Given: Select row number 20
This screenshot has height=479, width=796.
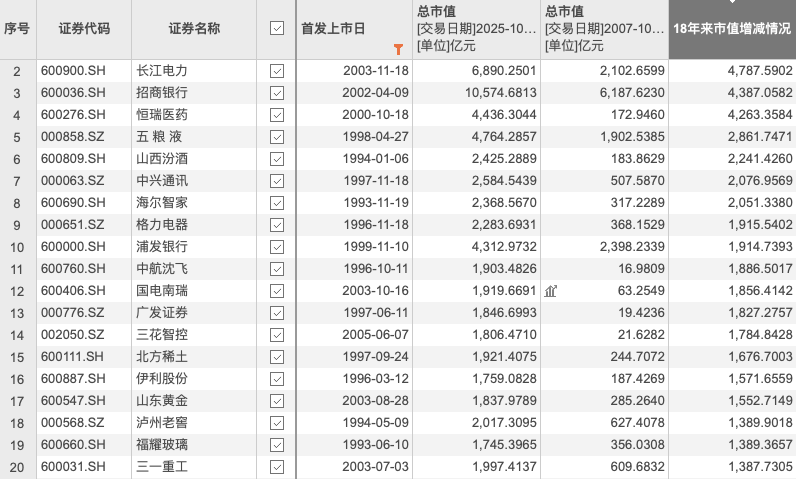Looking at the screenshot, I should pos(17,467).
